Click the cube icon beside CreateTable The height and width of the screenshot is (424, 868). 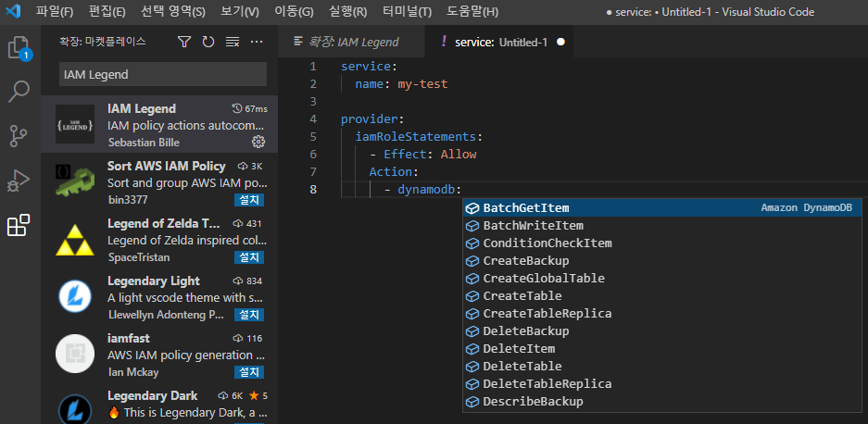[472, 296]
